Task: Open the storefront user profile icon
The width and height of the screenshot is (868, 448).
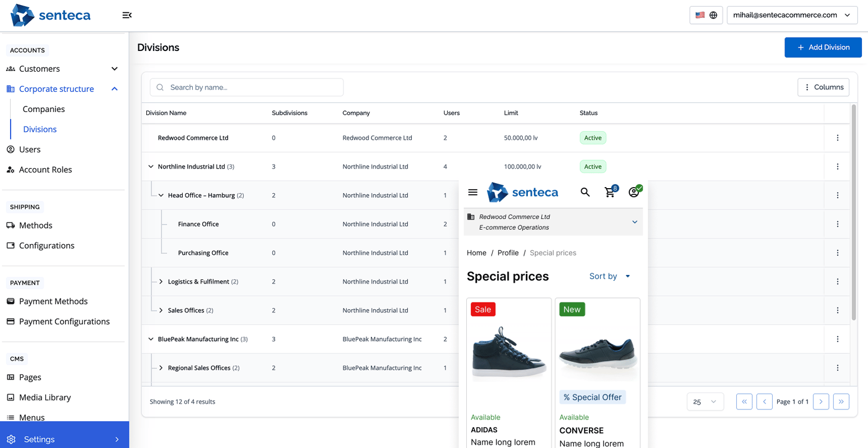Action: tap(634, 192)
